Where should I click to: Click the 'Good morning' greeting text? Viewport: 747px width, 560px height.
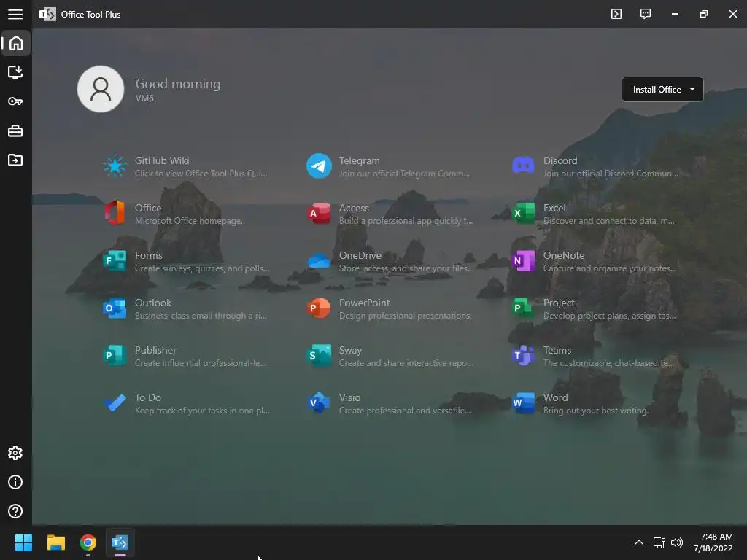click(178, 84)
